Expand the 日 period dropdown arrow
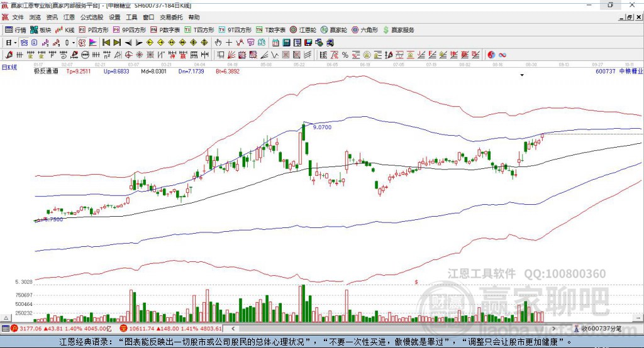Screen dimensions: 644x348 coord(15,43)
